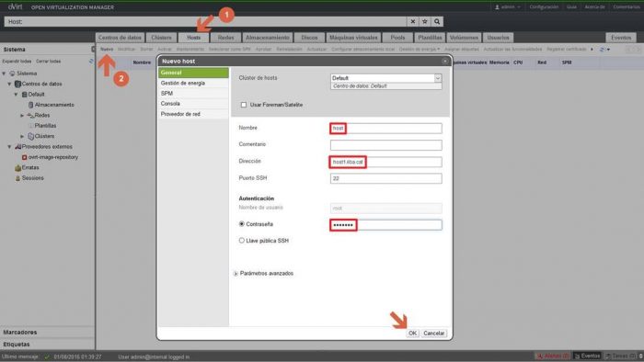Collapse the Sistema tree node arrow
This screenshot has width=644, height=362.
[4, 74]
